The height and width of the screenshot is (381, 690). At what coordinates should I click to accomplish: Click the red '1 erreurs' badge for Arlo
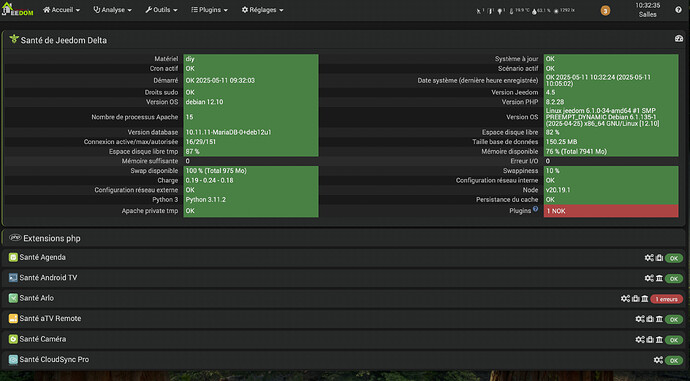pyautogui.click(x=667, y=299)
